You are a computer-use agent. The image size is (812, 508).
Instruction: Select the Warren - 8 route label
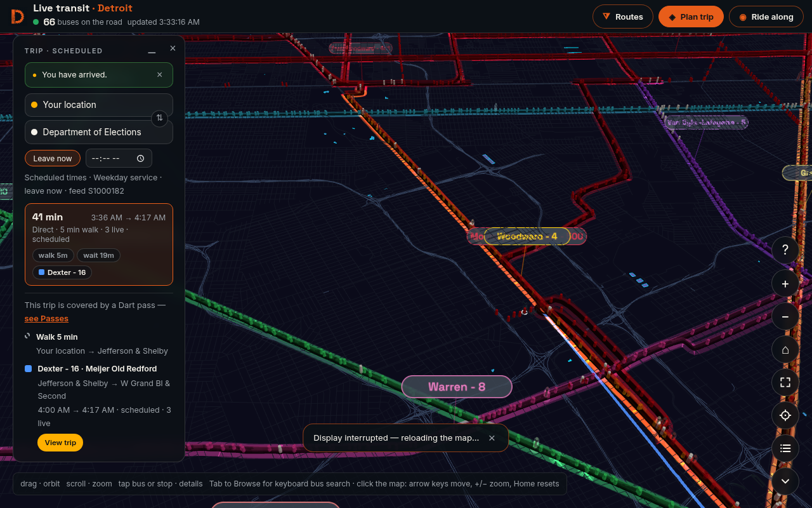pyautogui.click(x=457, y=387)
